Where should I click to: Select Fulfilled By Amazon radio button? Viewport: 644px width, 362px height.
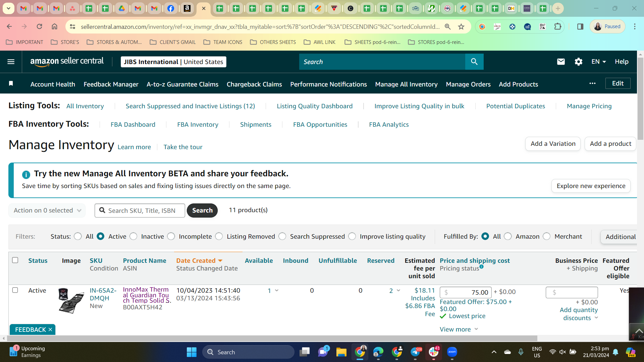[508, 236]
